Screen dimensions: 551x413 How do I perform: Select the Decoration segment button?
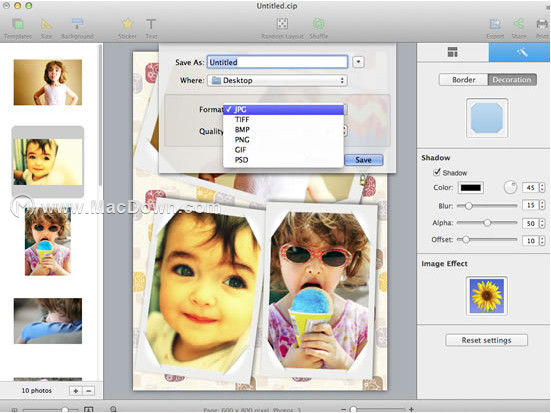(512, 80)
